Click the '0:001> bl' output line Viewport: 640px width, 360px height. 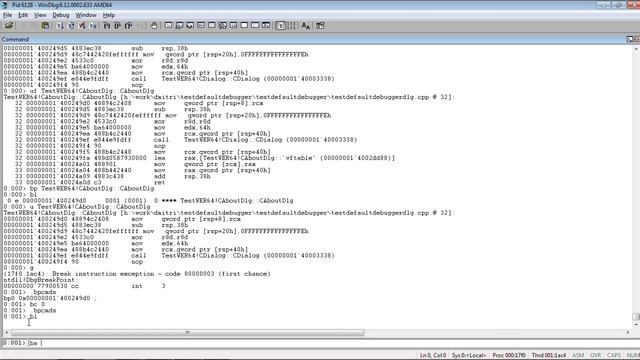pos(20,317)
